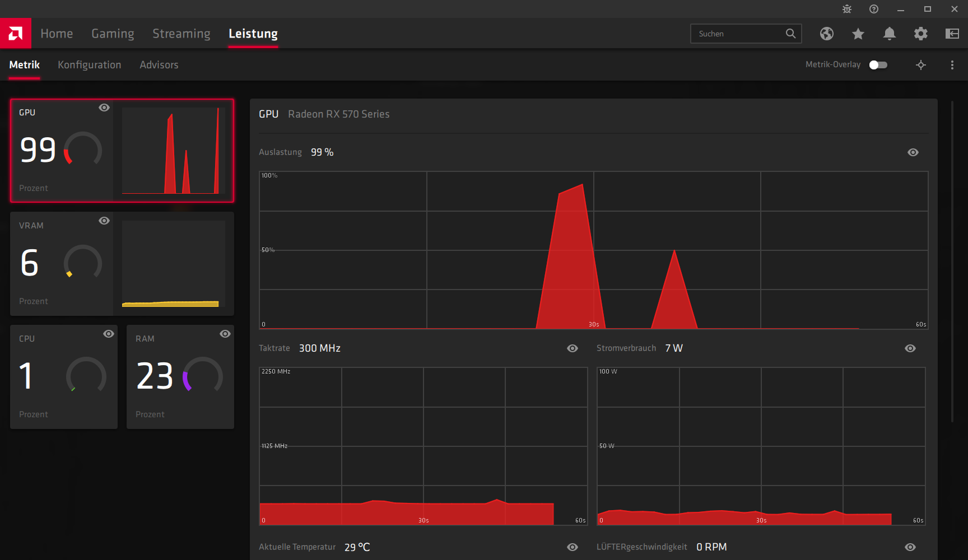Viewport: 968px width, 560px height.
Task: Hide the GPU metric using its eye toggle
Action: coord(104,108)
